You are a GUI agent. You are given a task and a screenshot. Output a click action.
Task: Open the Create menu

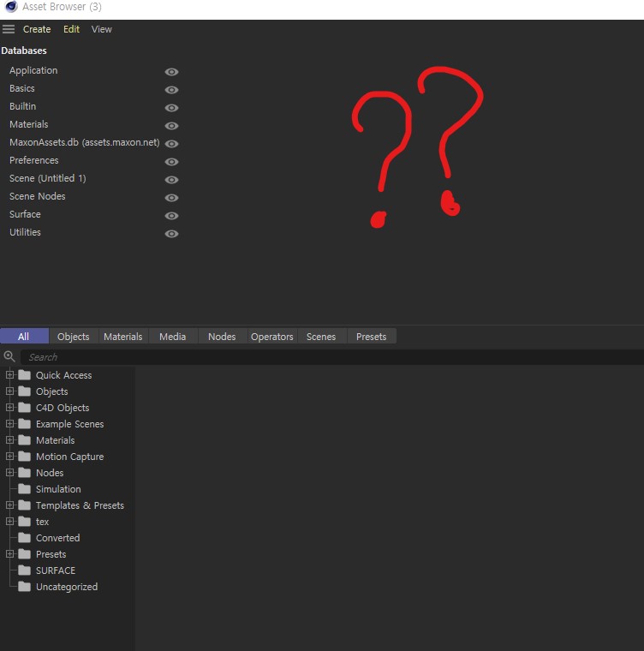click(37, 29)
